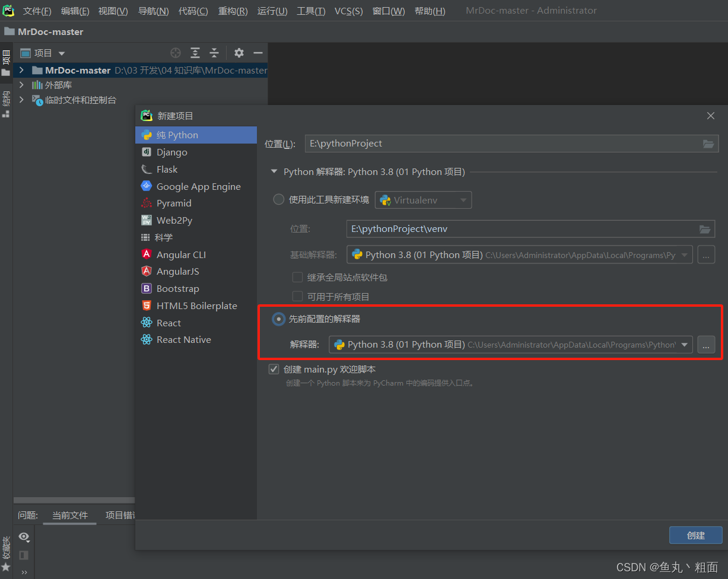Screen dimensions: 728x579
Task: Click the panel icon below the eye
Action: [24, 555]
